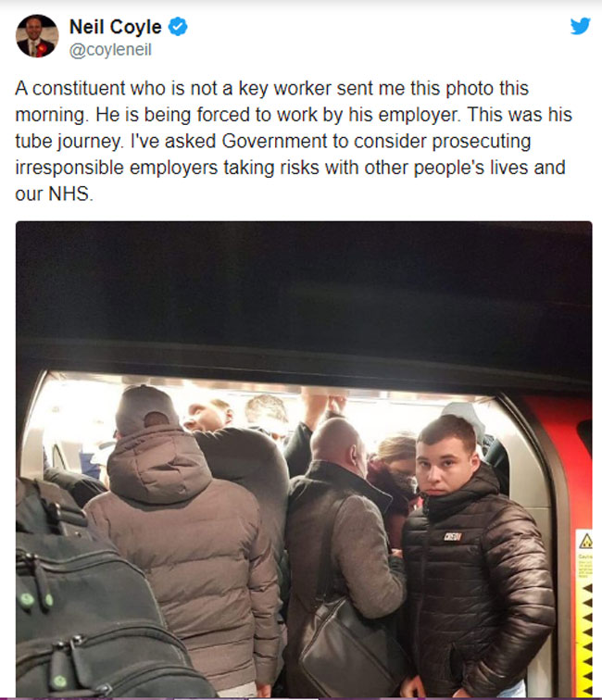Viewport: 602px width, 700px height.
Task: Open the Twitter bird logo
Action: pyautogui.click(x=580, y=26)
